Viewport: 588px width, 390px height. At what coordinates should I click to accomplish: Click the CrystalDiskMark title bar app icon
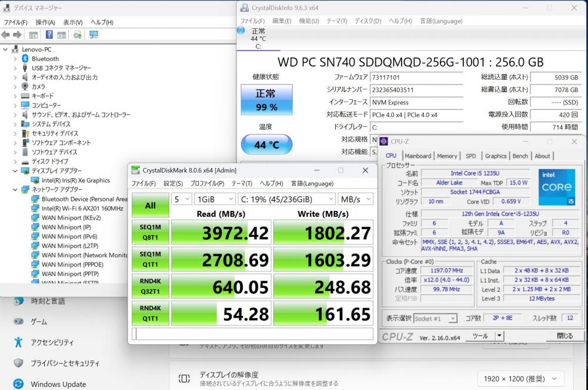click(x=135, y=170)
